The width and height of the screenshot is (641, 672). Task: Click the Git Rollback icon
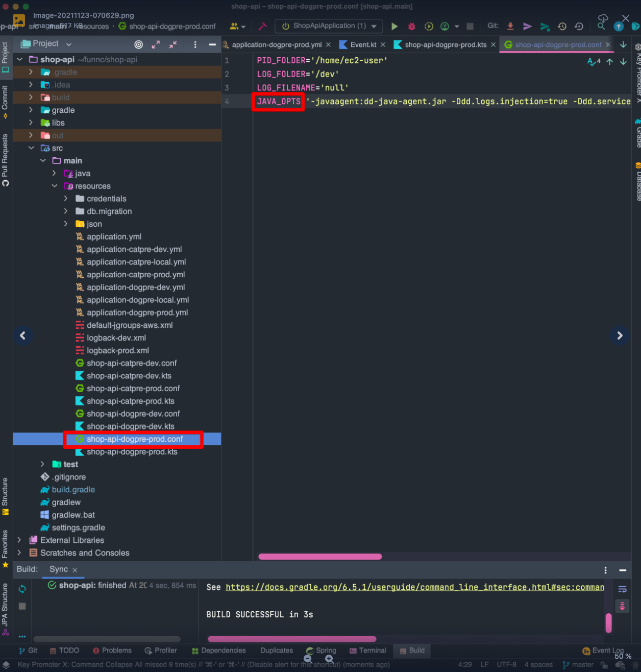click(x=579, y=26)
